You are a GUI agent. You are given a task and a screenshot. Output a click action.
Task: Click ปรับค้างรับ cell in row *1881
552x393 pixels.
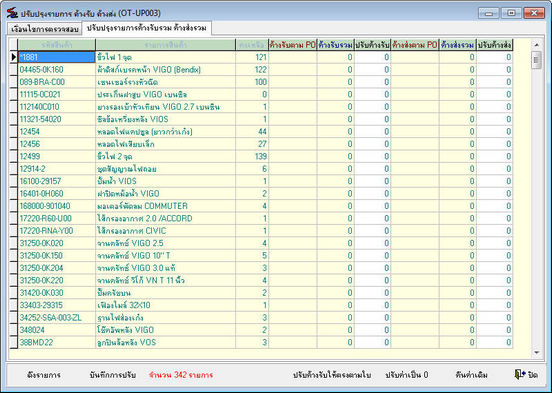pos(372,57)
